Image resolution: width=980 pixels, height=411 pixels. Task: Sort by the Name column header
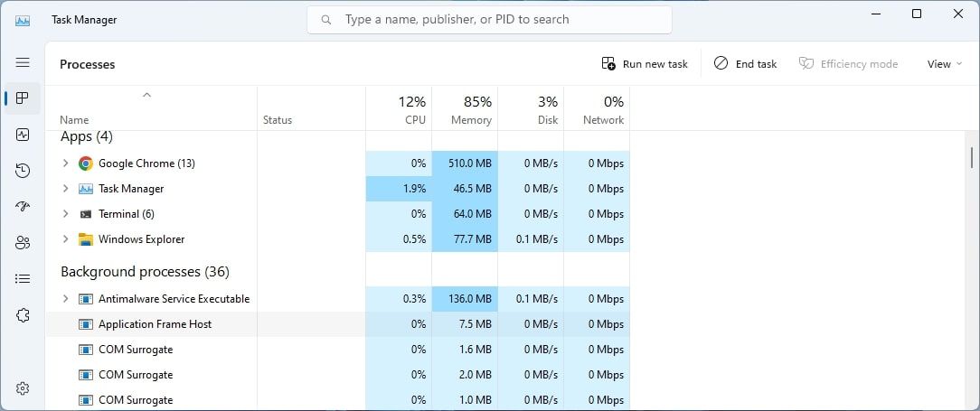click(x=74, y=120)
